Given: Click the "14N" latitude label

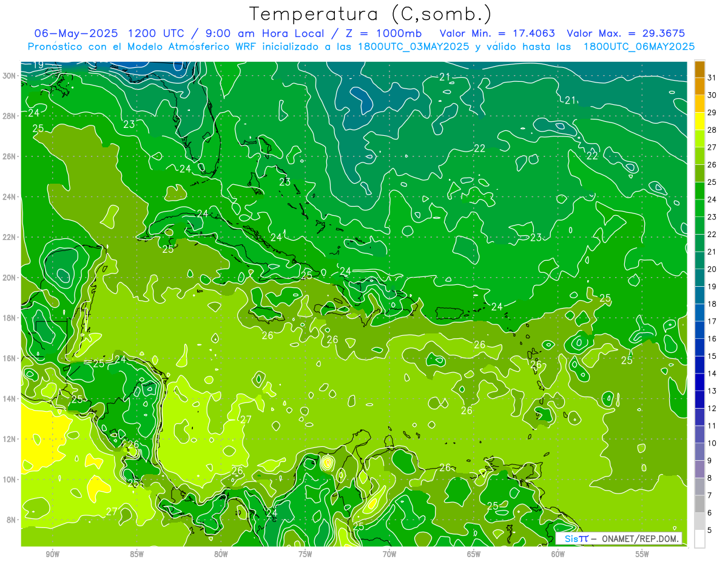Looking at the screenshot, I should pos(10,398).
